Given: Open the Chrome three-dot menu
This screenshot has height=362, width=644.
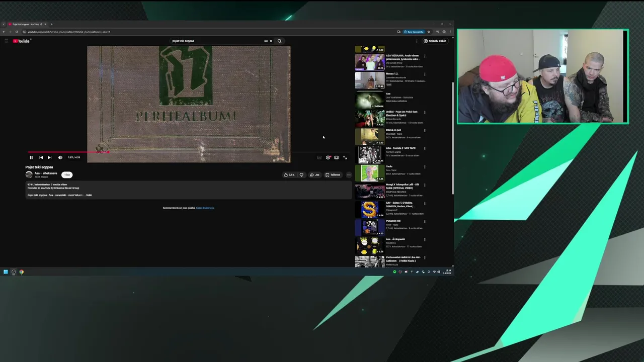Looking at the screenshot, I should [x=450, y=32].
